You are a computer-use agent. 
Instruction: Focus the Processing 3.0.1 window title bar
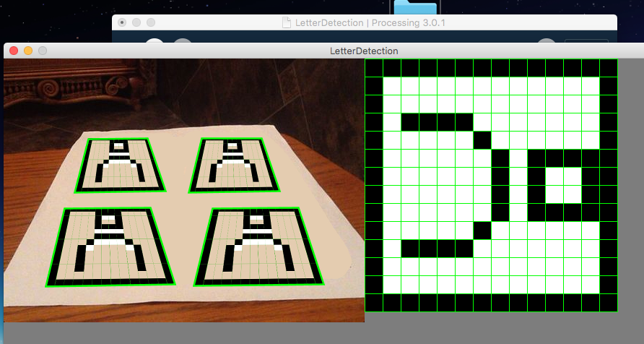click(469, 22)
